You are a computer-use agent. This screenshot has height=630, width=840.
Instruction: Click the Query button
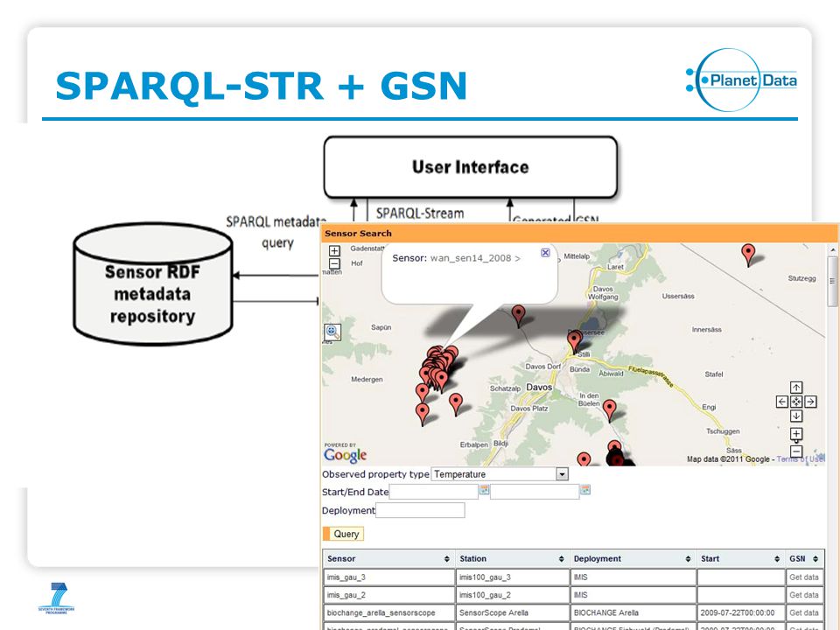(343, 534)
